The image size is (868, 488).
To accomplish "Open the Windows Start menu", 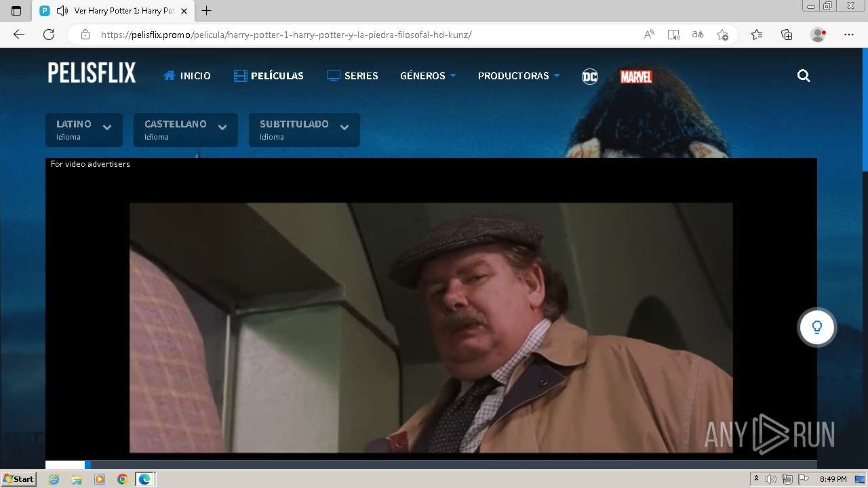I will pos(18,479).
